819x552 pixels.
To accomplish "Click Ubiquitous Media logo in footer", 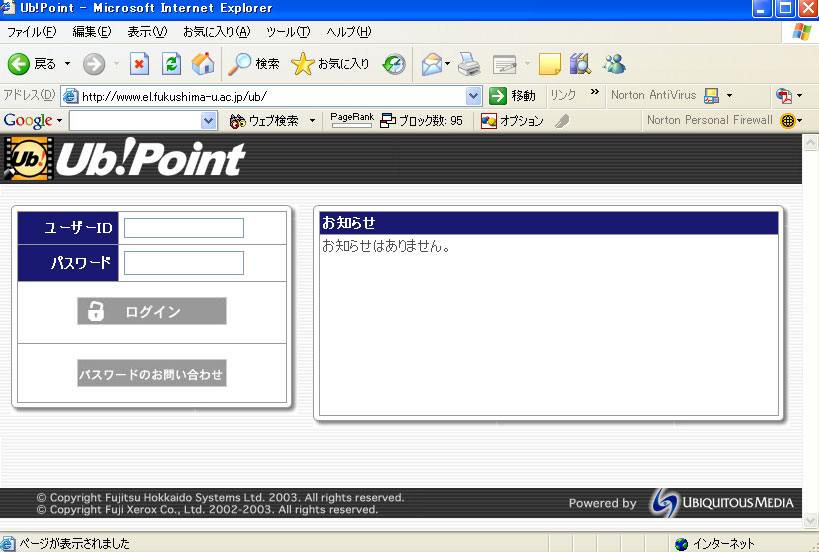I will click(722, 503).
